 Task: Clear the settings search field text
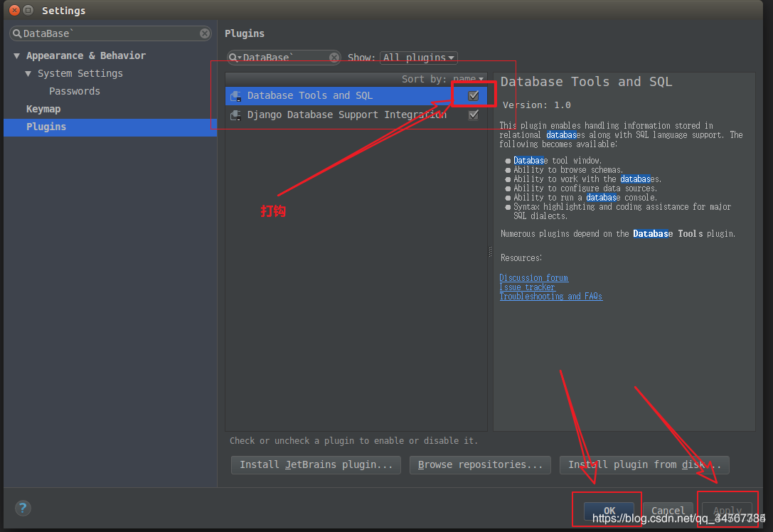(x=205, y=33)
